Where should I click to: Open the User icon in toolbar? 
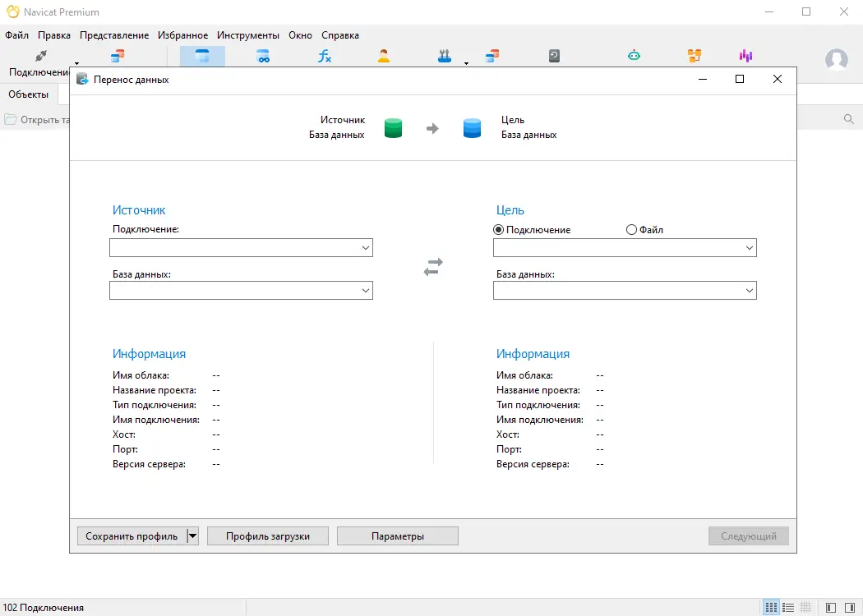pyautogui.click(x=384, y=56)
